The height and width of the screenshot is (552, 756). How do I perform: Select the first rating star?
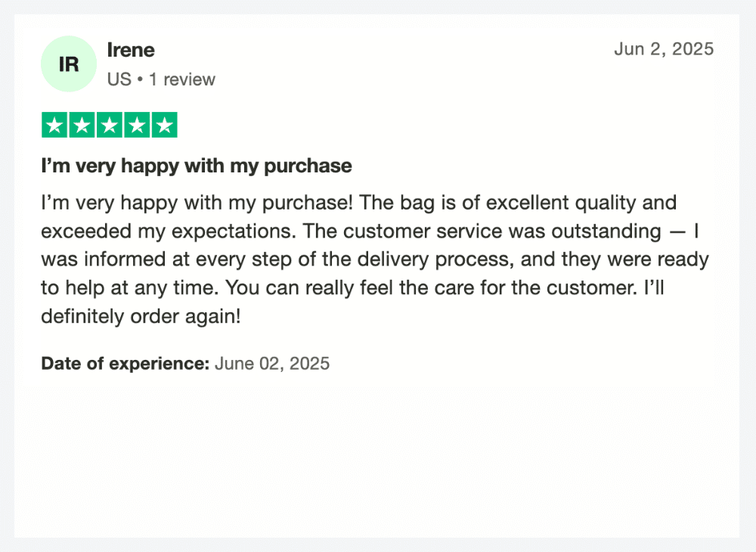[54, 125]
